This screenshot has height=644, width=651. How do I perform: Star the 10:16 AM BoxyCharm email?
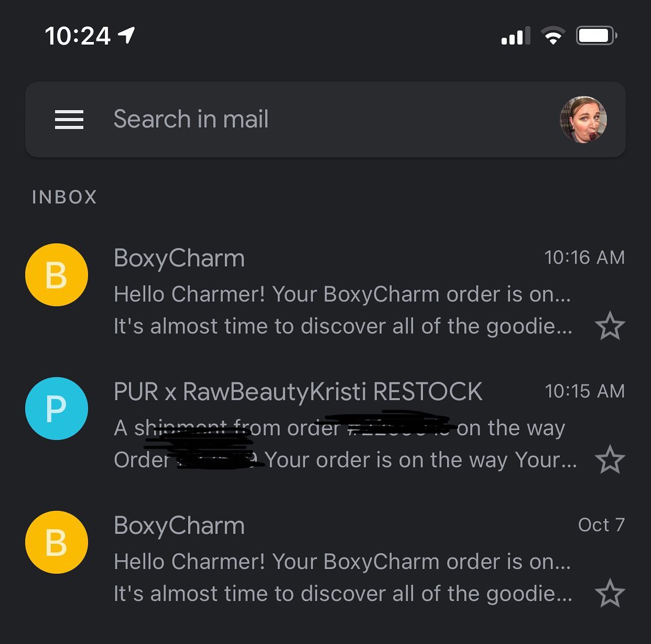610,326
